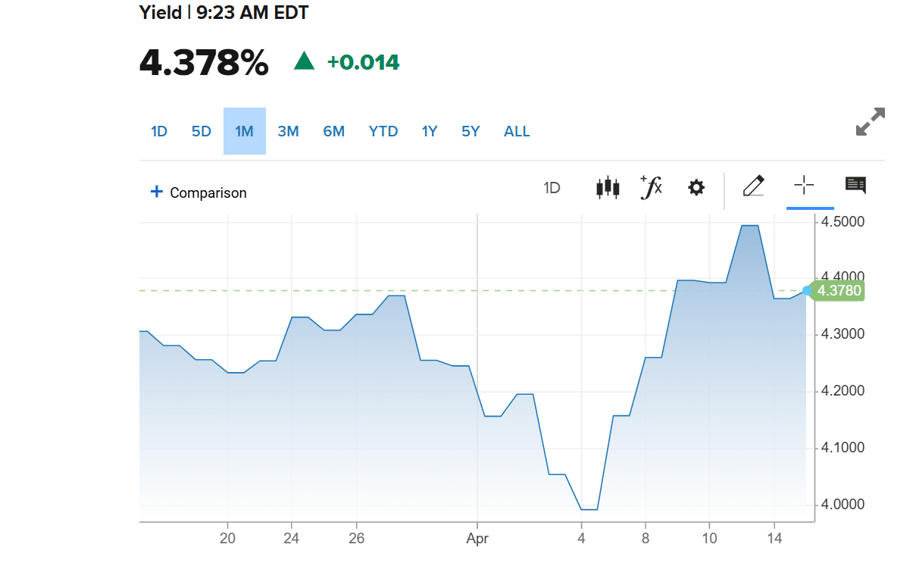
Task: Select the YTD range
Action: pyautogui.click(x=383, y=131)
